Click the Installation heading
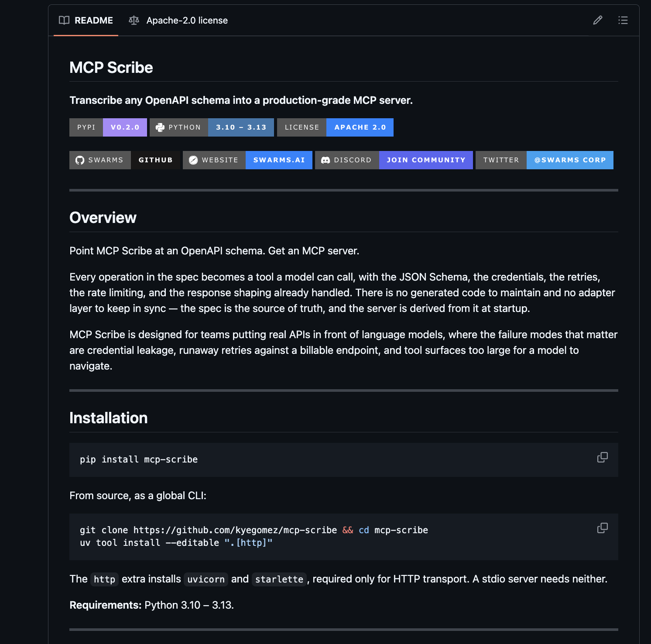Viewport: 651px width, 644px height. click(109, 418)
